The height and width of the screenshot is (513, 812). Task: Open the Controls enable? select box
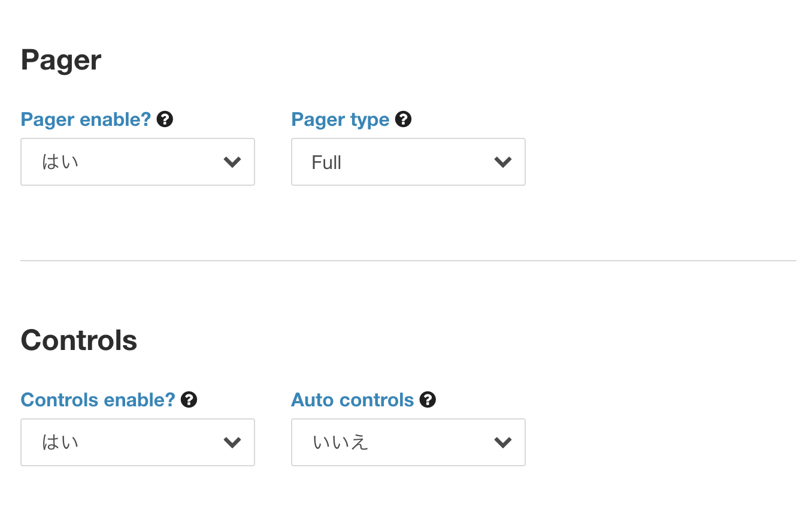coord(138,442)
